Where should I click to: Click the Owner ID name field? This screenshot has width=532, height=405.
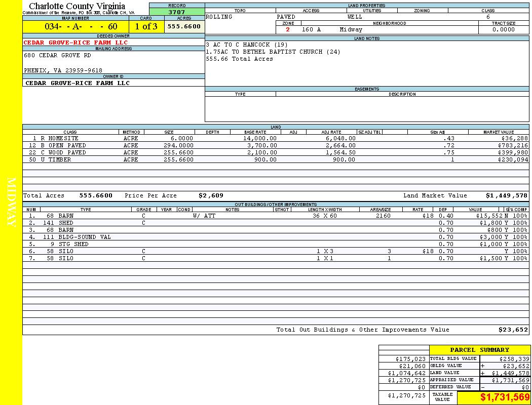78,83
